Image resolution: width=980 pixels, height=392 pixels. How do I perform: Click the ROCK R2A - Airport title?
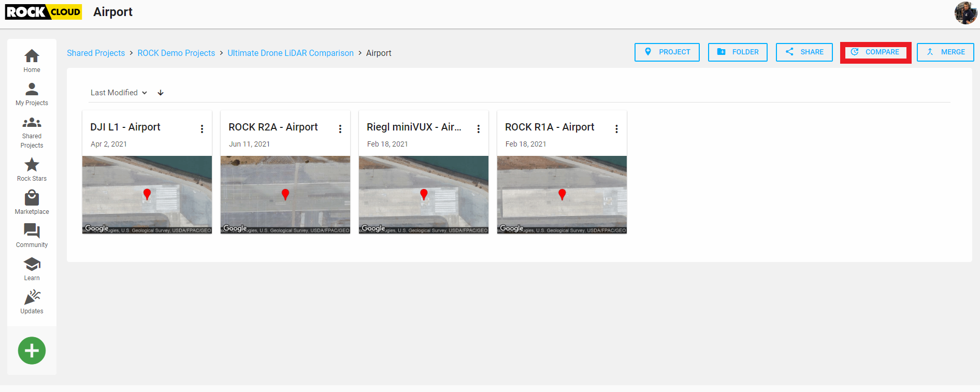[x=273, y=127]
